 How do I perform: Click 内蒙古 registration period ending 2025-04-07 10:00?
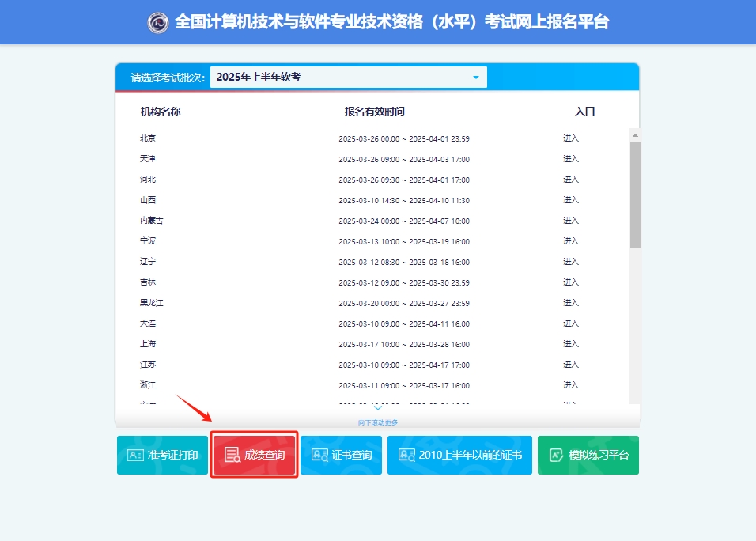coord(404,221)
